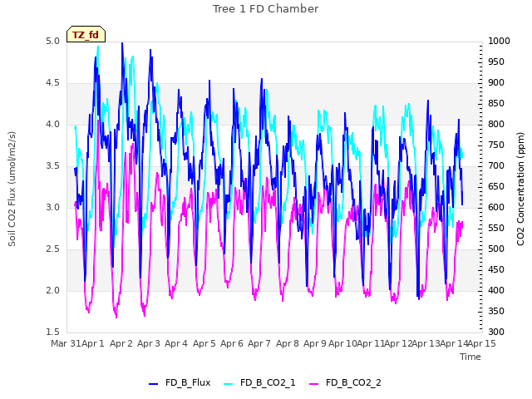Image resolution: width=532 pixels, height=399 pixels.
Task: Click the 700 ppm right axis tick
Action: [496, 166]
